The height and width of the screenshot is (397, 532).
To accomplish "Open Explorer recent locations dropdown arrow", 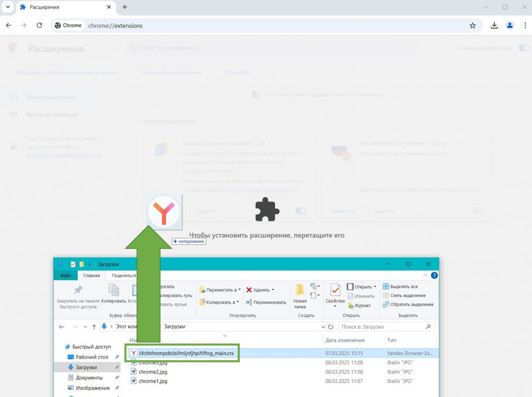I will point(85,327).
